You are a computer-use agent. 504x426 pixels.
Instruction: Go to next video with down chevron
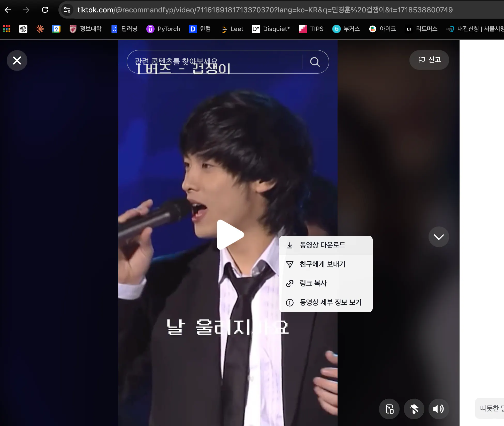click(x=439, y=237)
